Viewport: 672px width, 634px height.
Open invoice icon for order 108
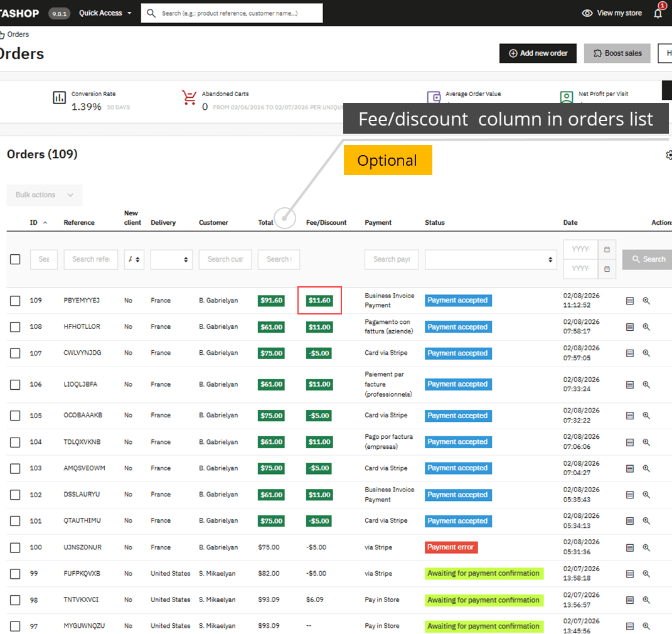click(x=629, y=327)
